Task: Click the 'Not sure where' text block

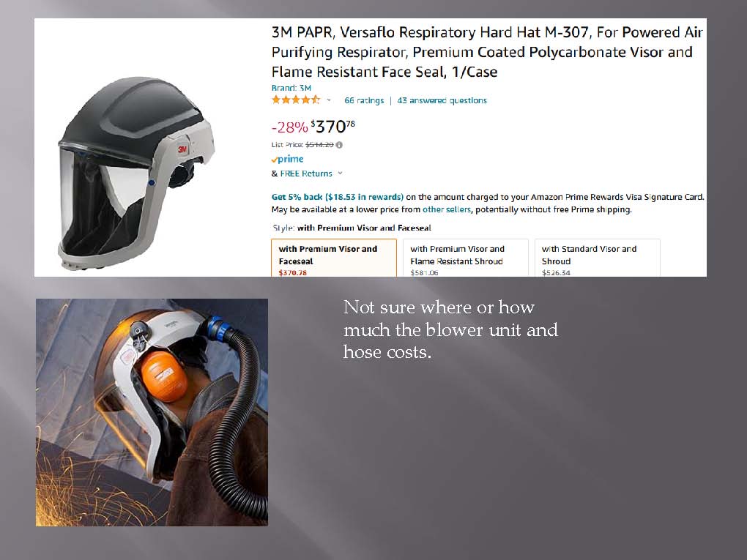Action: [x=450, y=329]
